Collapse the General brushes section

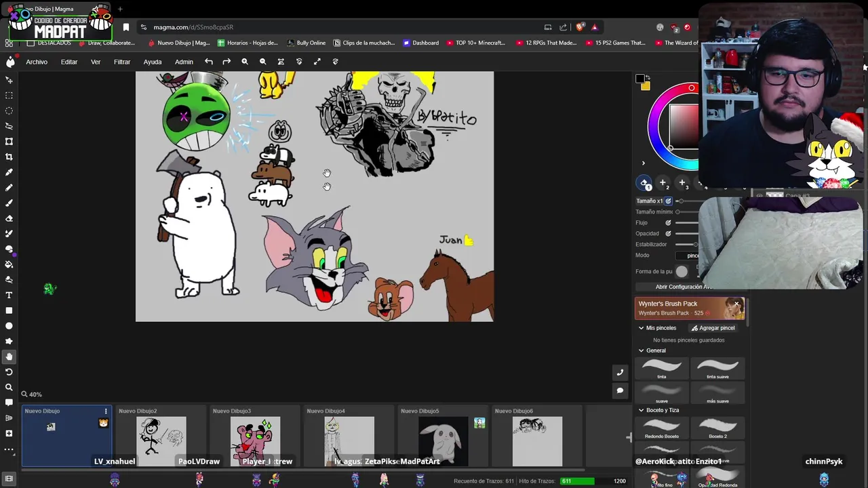(x=641, y=350)
